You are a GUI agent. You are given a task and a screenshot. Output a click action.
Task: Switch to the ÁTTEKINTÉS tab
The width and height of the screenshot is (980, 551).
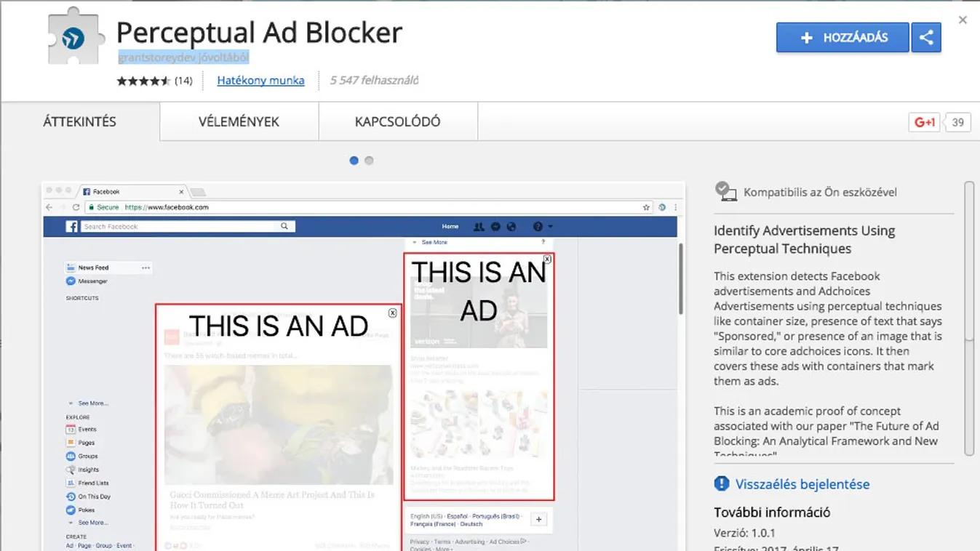[80, 121]
